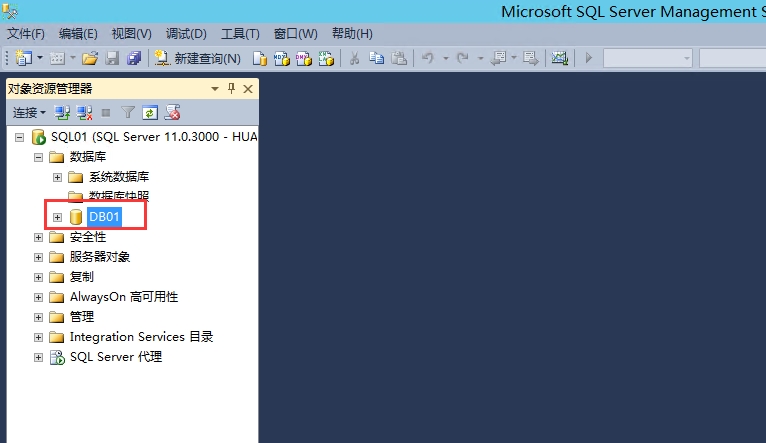The width and height of the screenshot is (766, 443).
Task: Expand the DB01 database node
Action: 58,217
